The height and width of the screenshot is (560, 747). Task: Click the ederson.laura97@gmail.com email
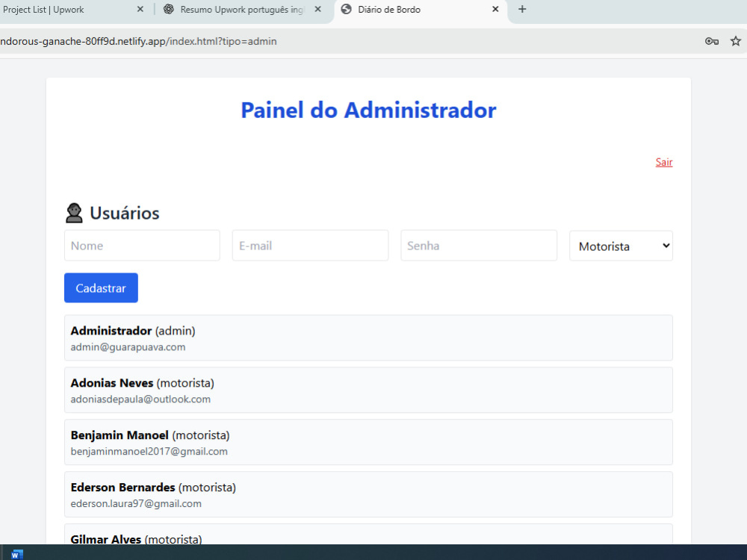coord(136,504)
